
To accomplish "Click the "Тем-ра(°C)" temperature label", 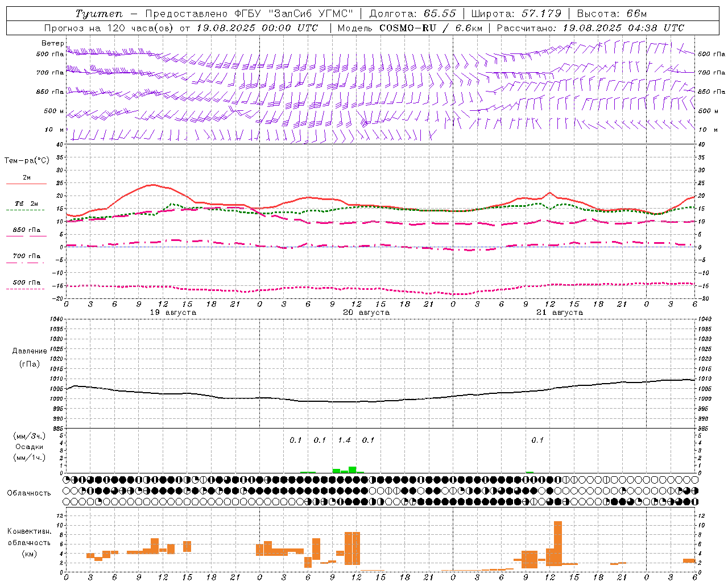I will click(27, 160).
